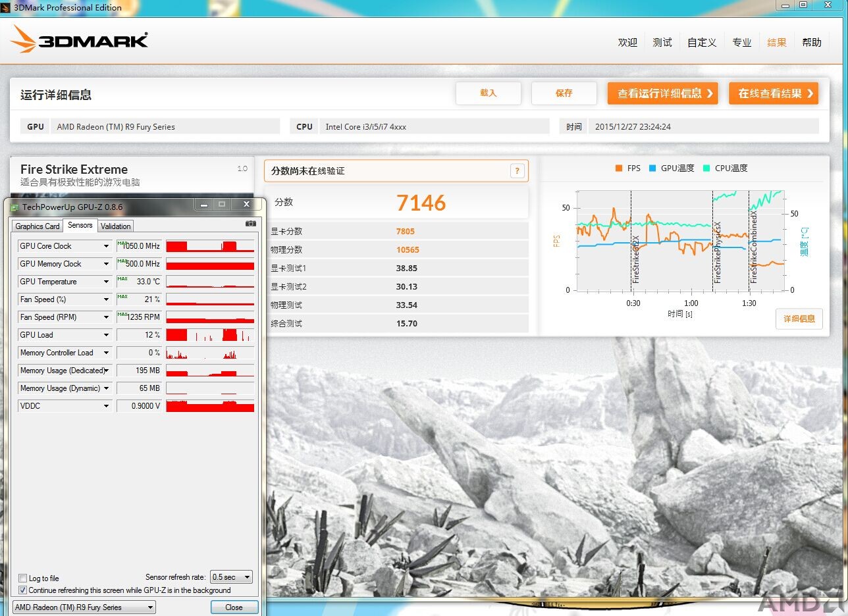This screenshot has height=616, width=848.
Task: Click the overall score 7146
Action: [x=421, y=203]
